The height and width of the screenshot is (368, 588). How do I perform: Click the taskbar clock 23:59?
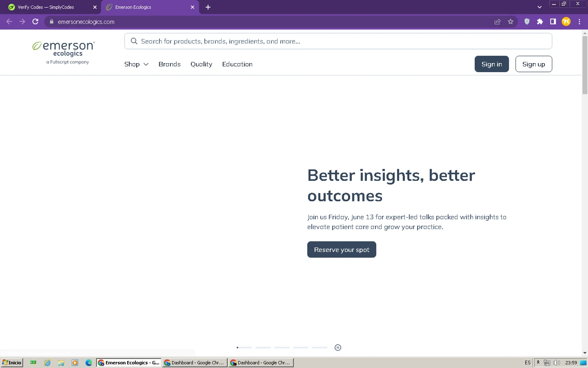coord(571,363)
